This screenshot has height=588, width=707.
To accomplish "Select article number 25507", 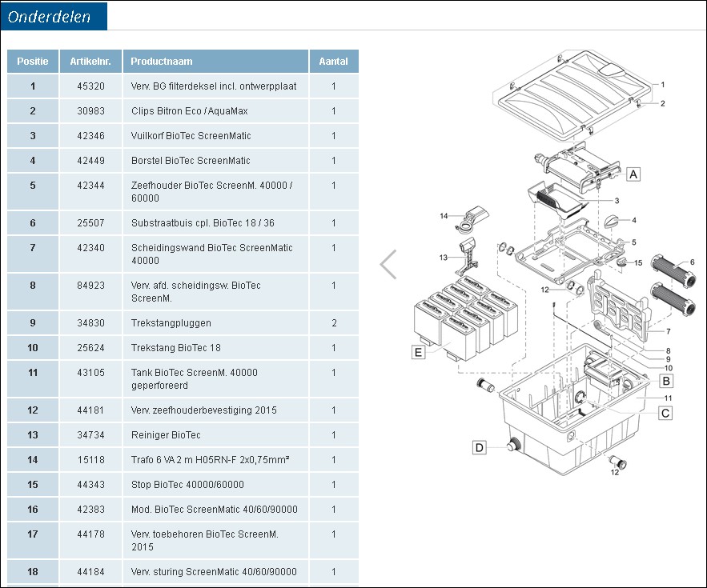I will [90, 223].
